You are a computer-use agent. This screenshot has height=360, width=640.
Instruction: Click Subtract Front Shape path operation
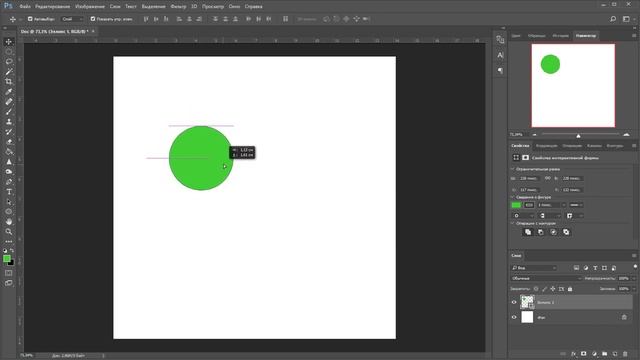click(x=540, y=232)
